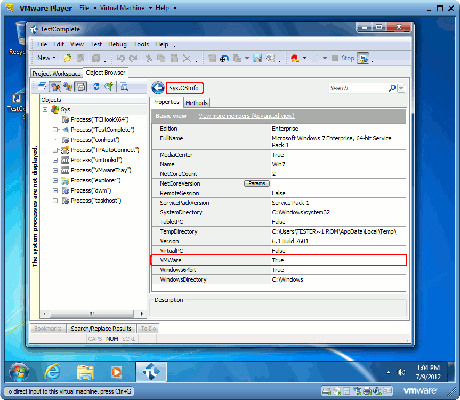The width and height of the screenshot is (460, 400).
Task: Open the New item dropdown in toolbar
Action: [46, 58]
